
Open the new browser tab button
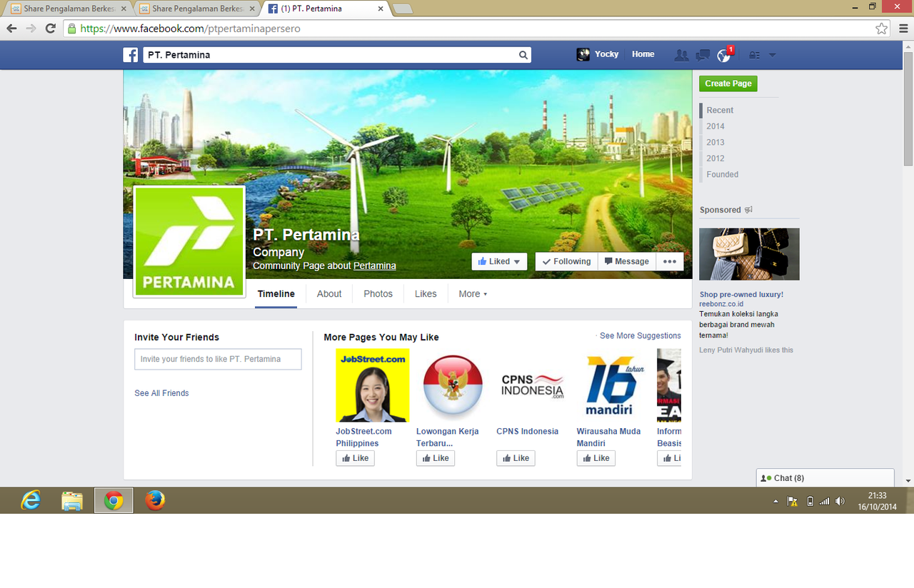click(403, 9)
